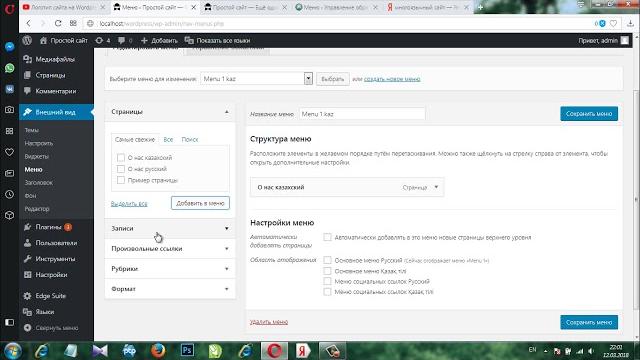Viewport: 640px width, 360px height.
Task: Open Языки in admin sidebar
Action: (44, 312)
